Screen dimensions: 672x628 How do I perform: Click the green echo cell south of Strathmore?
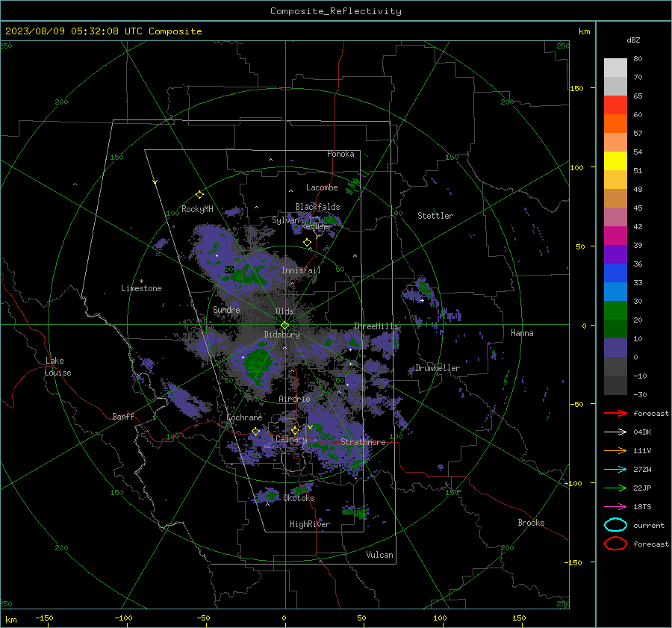pyautogui.click(x=355, y=512)
